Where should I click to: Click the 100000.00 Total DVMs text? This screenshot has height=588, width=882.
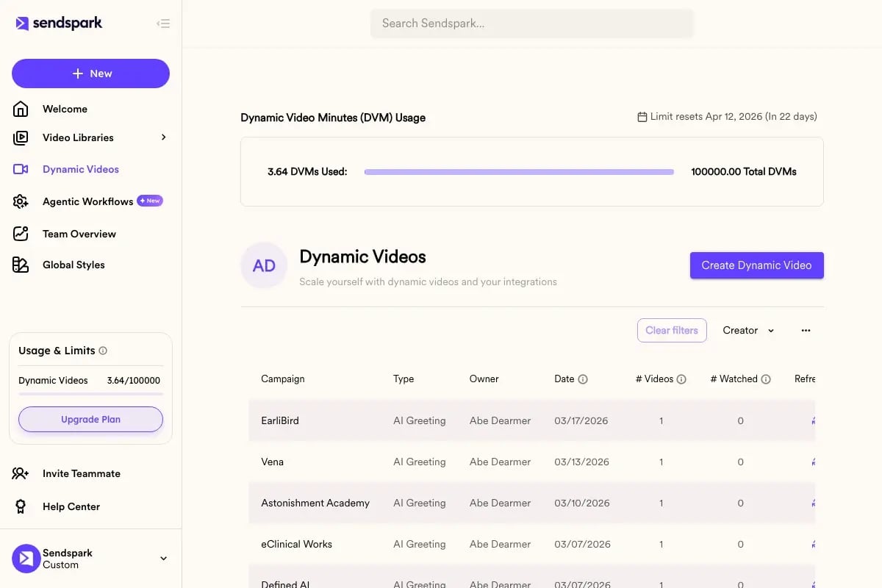(744, 171)
